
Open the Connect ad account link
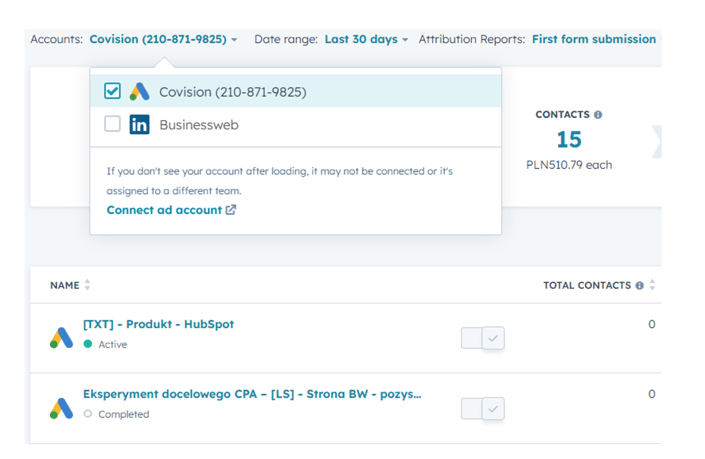(x=171, y=210)
